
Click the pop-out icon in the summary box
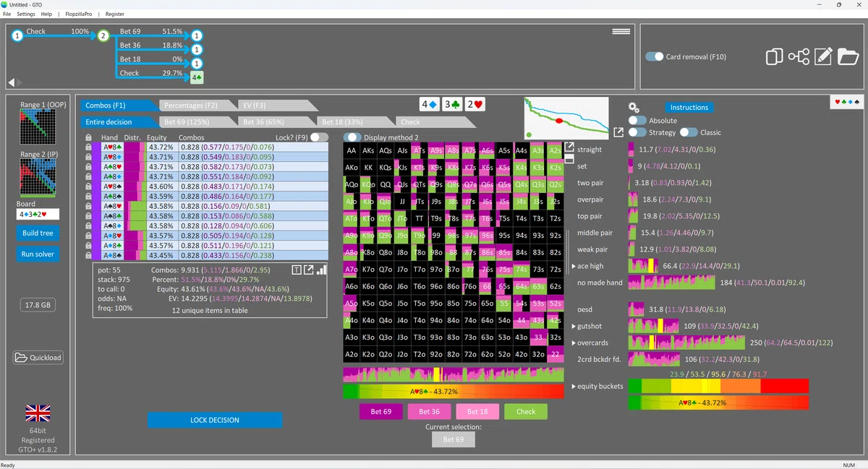pyautogui.click(x=309, y=270)
